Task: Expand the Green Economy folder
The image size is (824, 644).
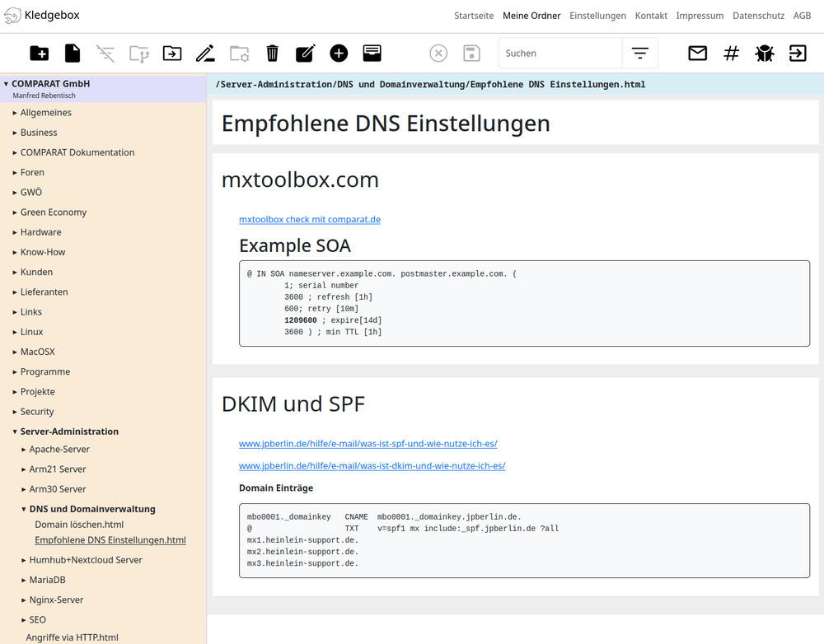Action: pos(15,212)
